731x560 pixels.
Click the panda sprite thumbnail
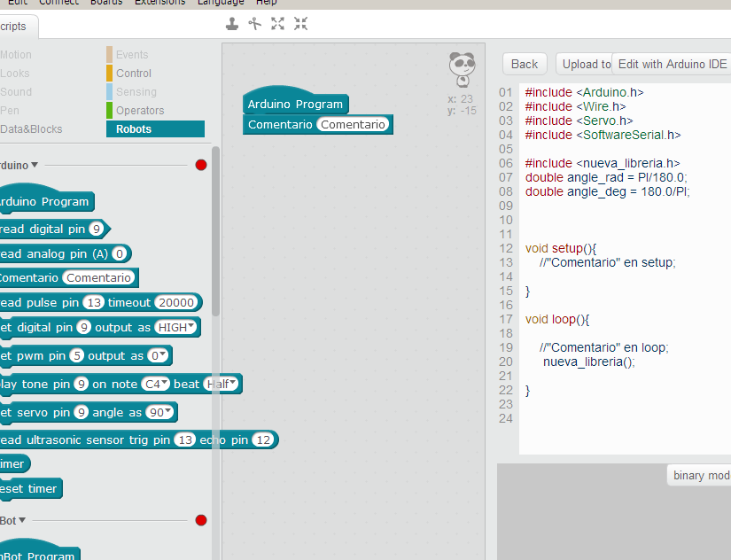pyautogui.click(x=462, y=69)
